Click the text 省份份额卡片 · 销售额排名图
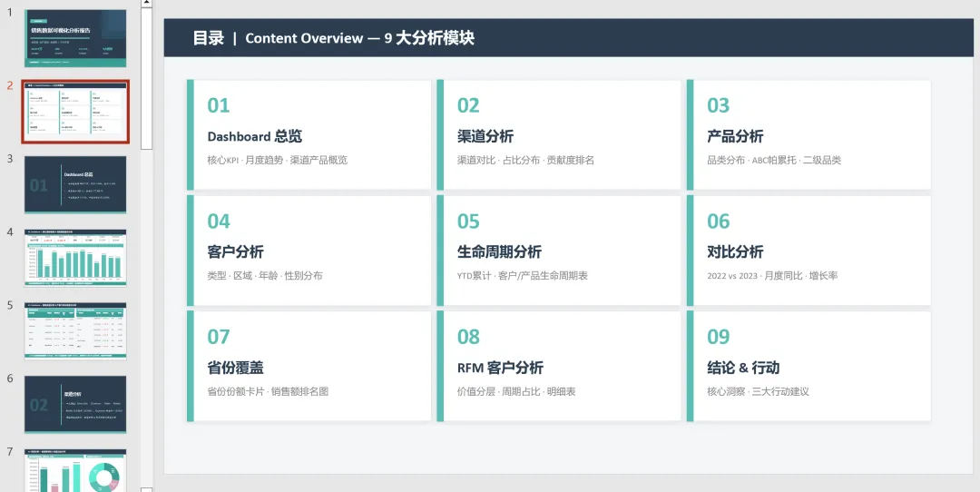The height and width of the screenshot is (492, 980). 268,392
